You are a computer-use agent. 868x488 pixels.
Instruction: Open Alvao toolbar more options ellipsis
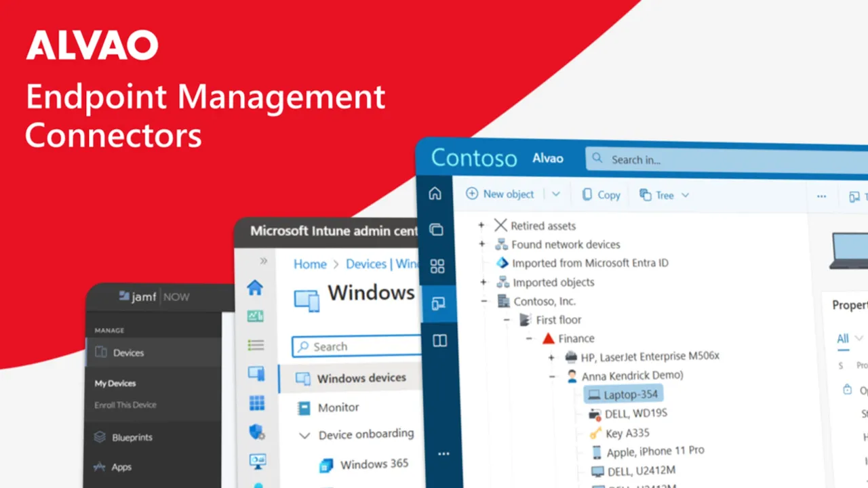[822, 197]
